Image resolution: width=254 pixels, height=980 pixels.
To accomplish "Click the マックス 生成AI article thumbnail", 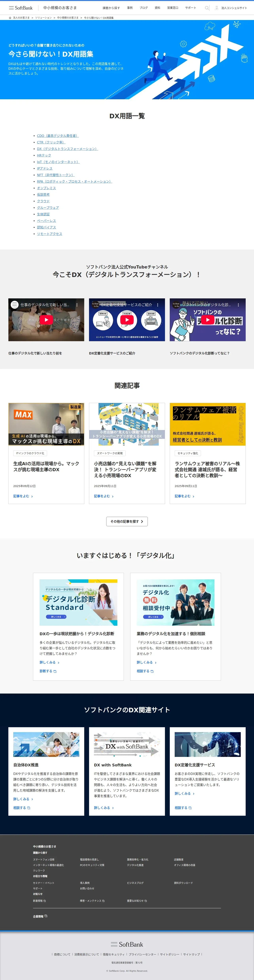I will 46,424.
